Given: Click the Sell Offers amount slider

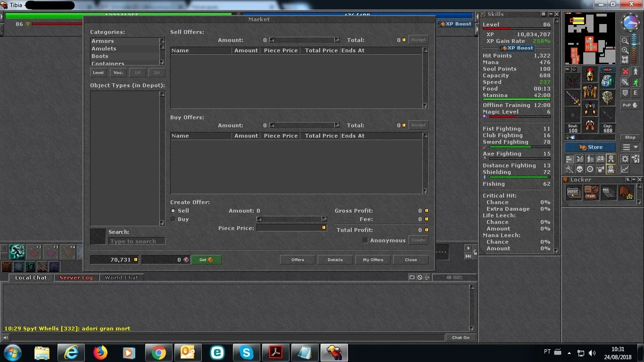Looking at the screenshot, I should [305, 40].
